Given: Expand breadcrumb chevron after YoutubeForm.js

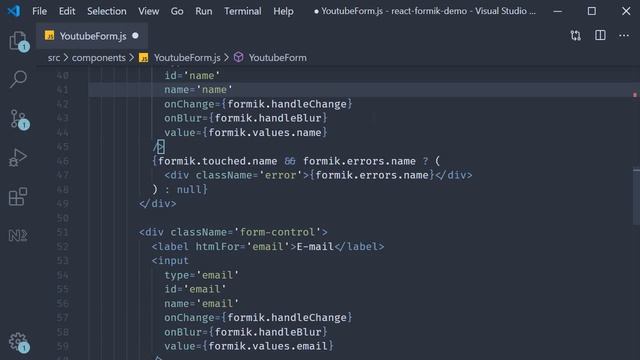Looking at the screenshot, I should pos(227,58).
